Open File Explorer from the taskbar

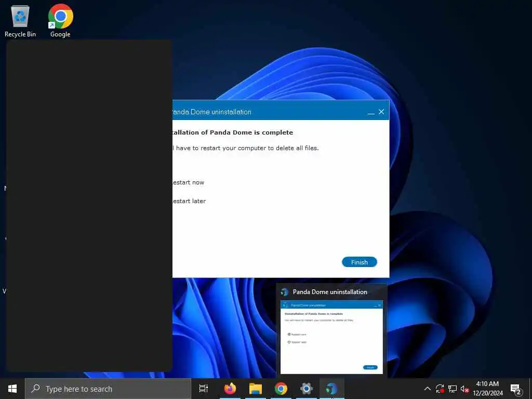coord(256,389)
